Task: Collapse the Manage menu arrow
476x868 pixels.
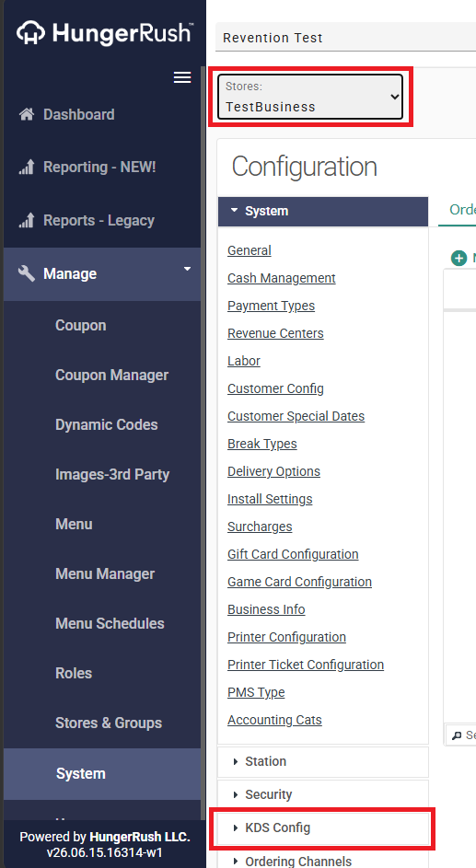Action: pyautogui.click(x=187, y=269)
